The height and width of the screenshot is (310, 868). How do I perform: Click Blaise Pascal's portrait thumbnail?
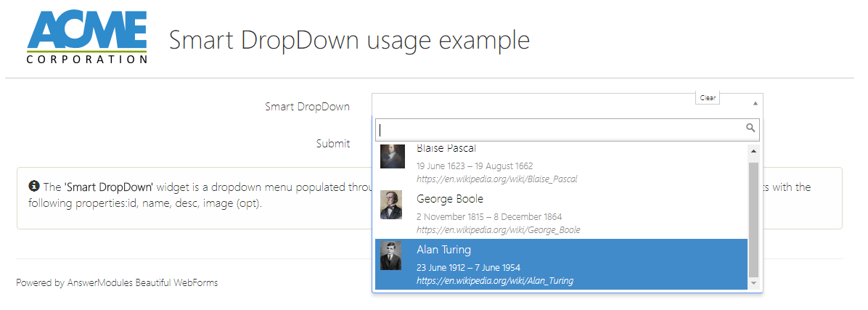392,155
